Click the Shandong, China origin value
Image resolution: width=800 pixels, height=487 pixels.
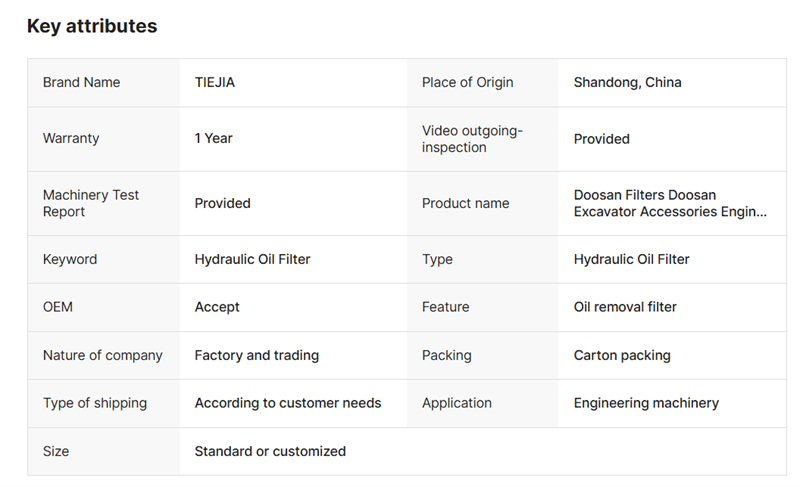pyautogui.click(x=627, y=83)
